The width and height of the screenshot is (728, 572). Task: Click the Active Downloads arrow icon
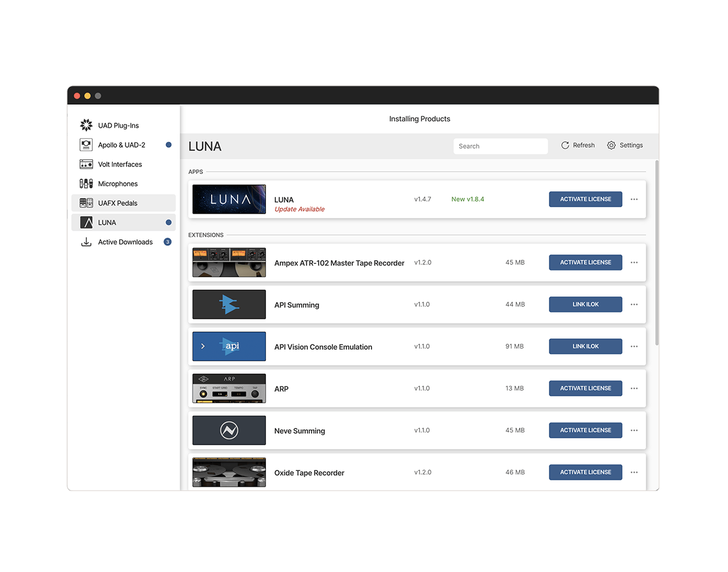pos(86,242)
